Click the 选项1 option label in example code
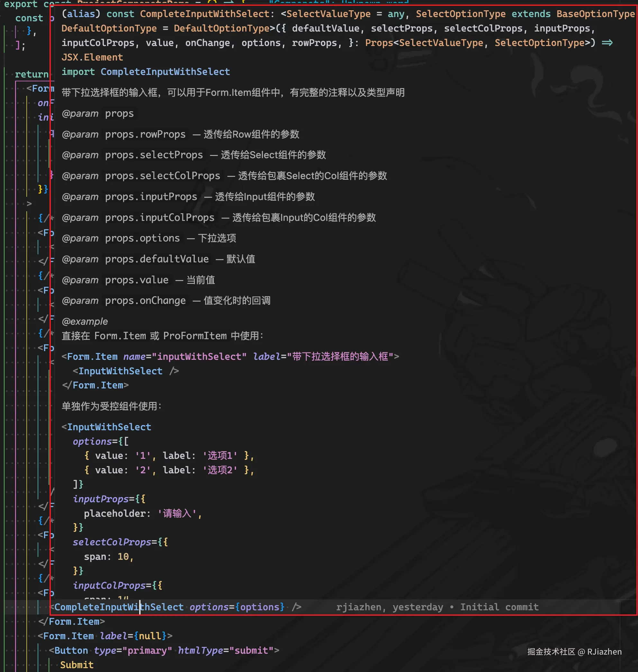The width and height of the screenshot is (638, 672). (220, 455)
